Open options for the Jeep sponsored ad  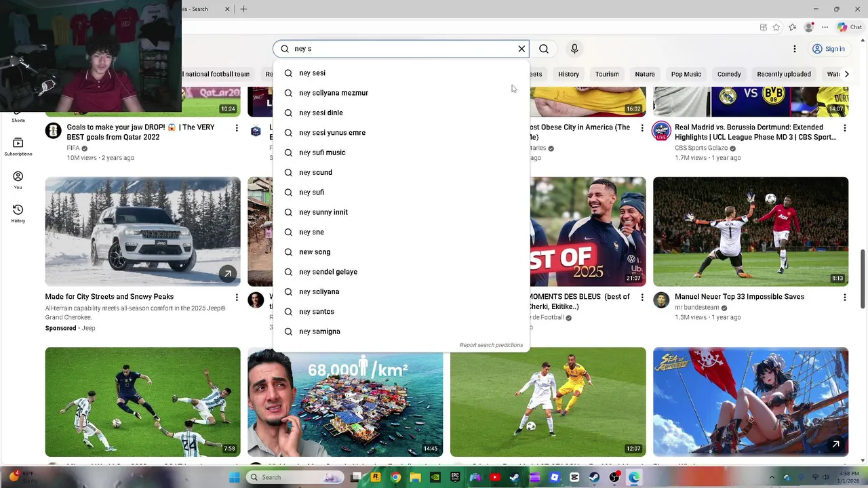237,297
